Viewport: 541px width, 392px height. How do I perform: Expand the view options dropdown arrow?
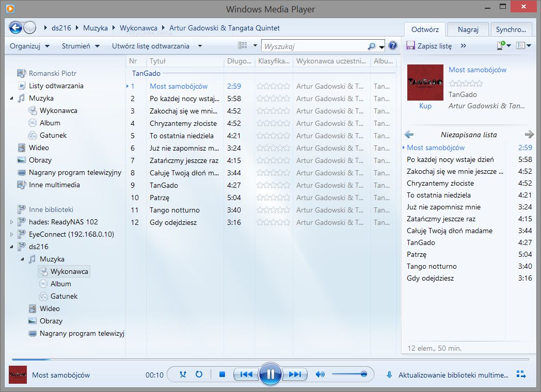256,45
